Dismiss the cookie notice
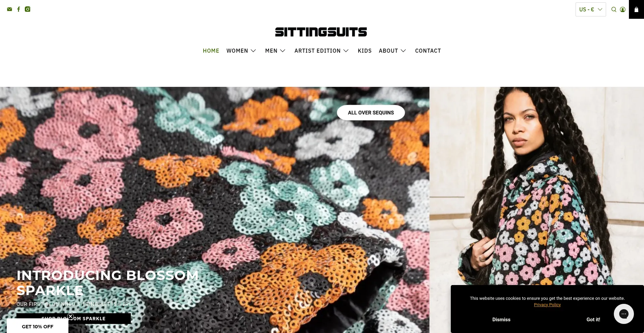Image resolution: width=644 pixels, height=333 pixels. (501, 320)
